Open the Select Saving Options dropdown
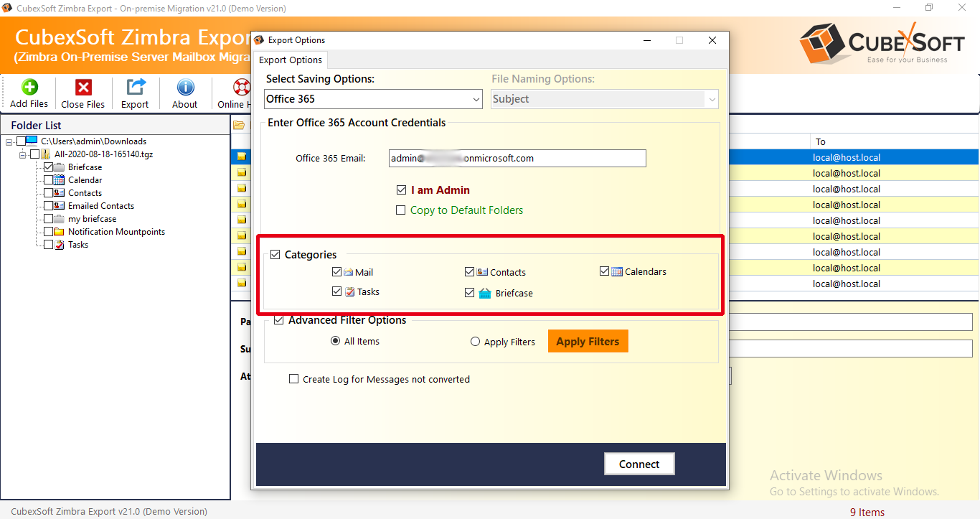 (373, 99)
